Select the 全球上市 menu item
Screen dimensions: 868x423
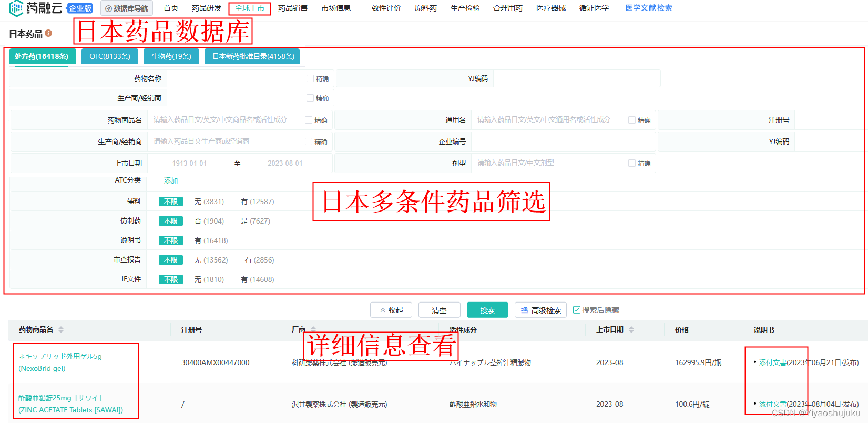(x=250, y=8)
